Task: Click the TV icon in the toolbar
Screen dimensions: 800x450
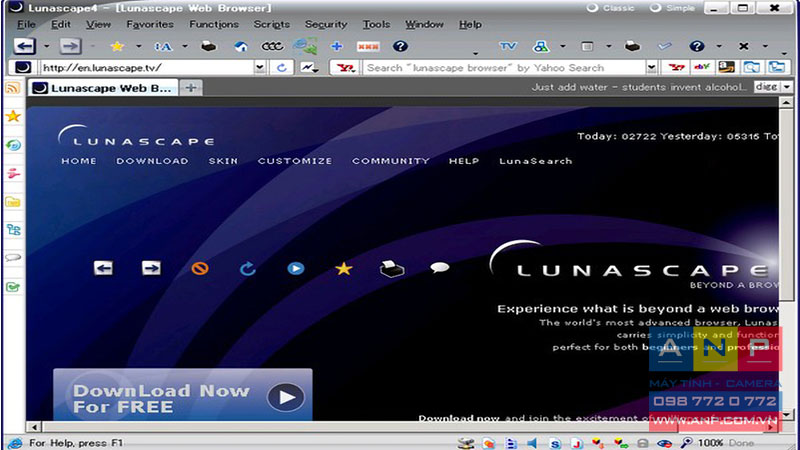Action: click(508, 46)
